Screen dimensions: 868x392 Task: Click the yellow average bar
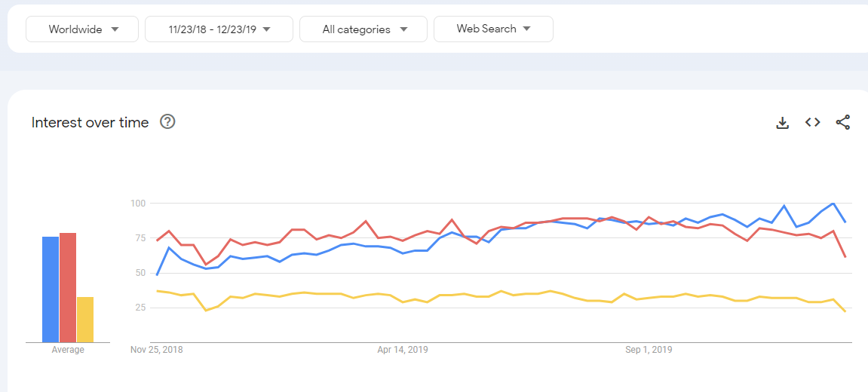[85, 320]
